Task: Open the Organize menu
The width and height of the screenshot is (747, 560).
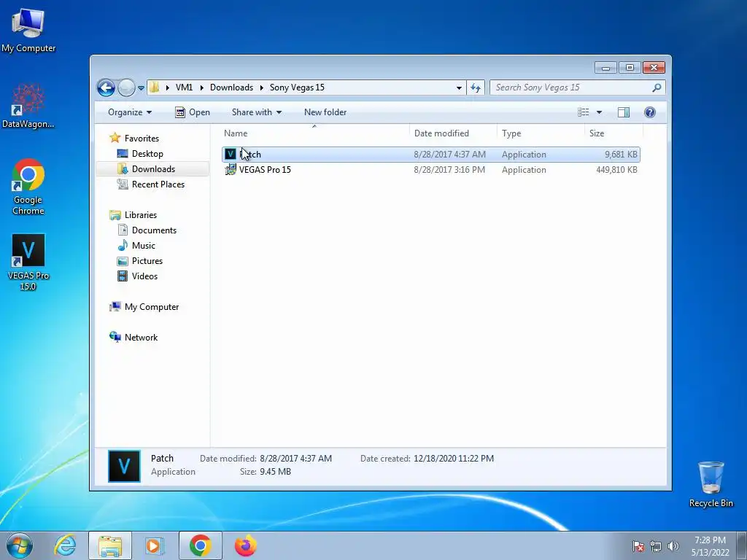Action: (x=130, y=112)
